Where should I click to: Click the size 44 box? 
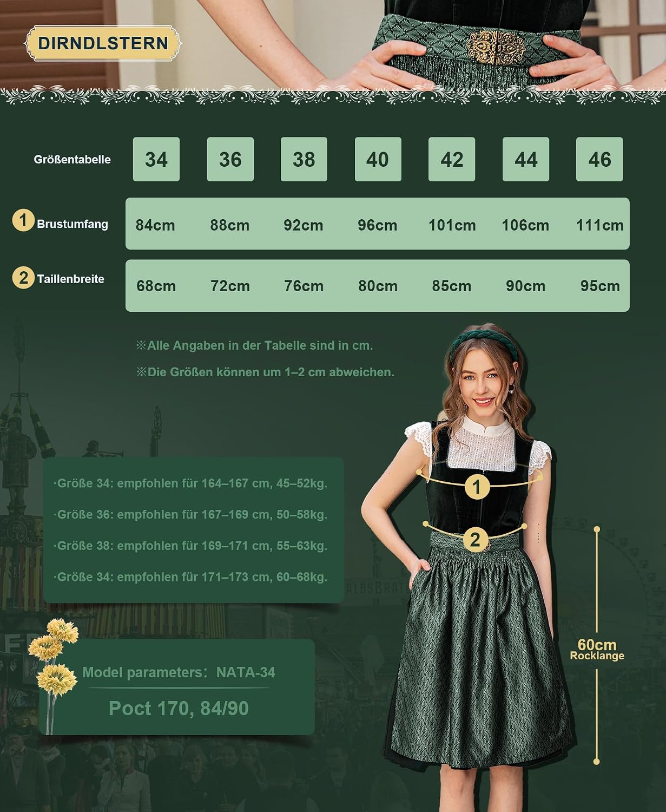point(525,159)
